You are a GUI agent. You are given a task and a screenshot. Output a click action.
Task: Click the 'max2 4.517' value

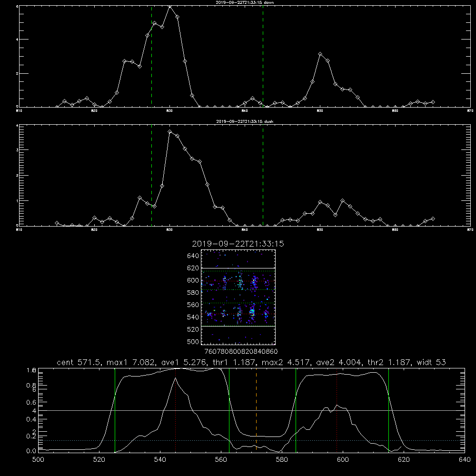coord(286,362)
